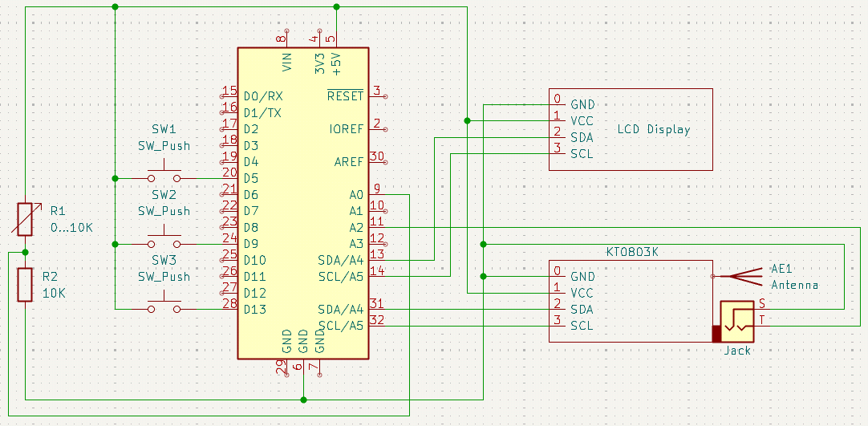The image size is (868, 426).
Task: Click the AREF pin number 30
Action: pyautogui.click(x=377, y=156)
